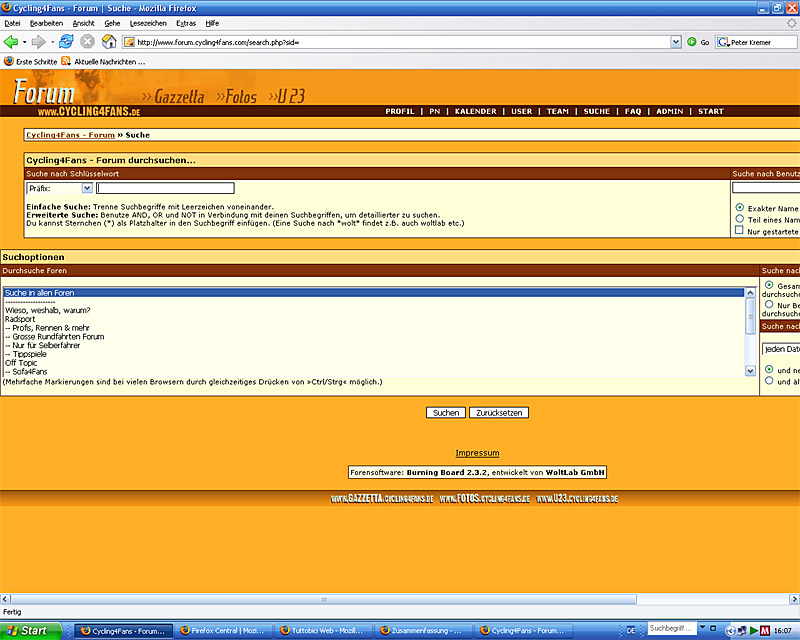Image resolution: width=800 pixels, height=640 pixels.
Task: Click the Stop loading icon
Action: point(87,42)
